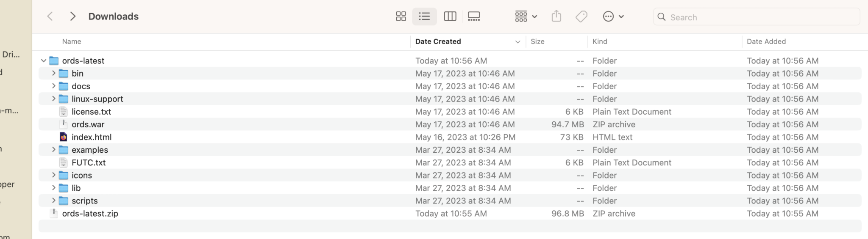Expand the bin folder
The height and width of the screenshot is (239, 868).
(53, 74)
